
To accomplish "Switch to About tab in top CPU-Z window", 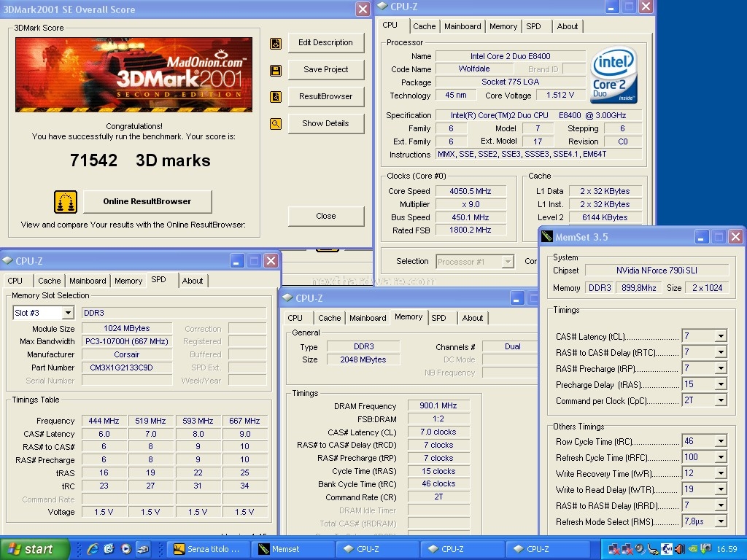I will pyautogui.click(x=568, y=27).
